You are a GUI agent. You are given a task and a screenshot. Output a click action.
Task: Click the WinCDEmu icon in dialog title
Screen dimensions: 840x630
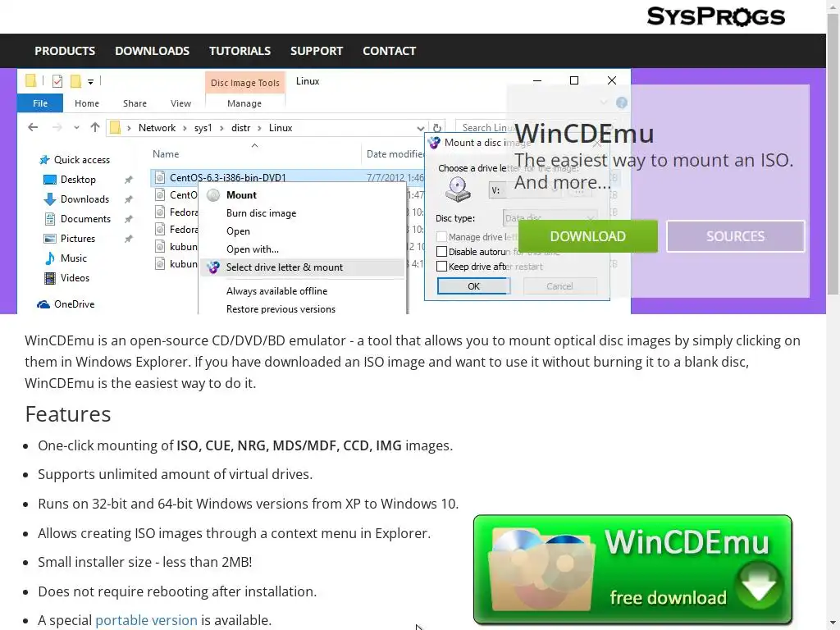[x=434, y=143]
